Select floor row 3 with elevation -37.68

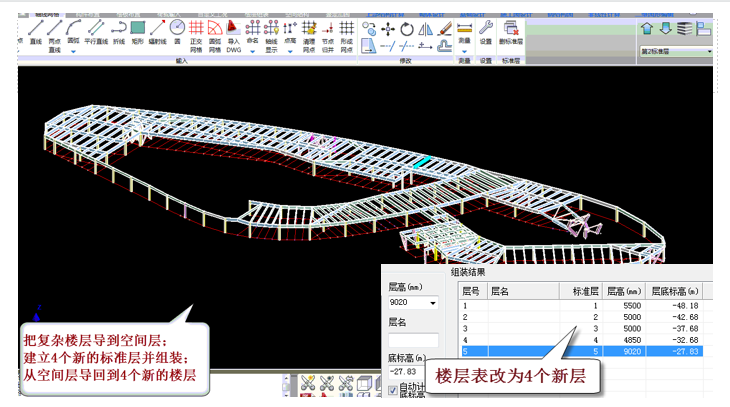click(580, 329)
